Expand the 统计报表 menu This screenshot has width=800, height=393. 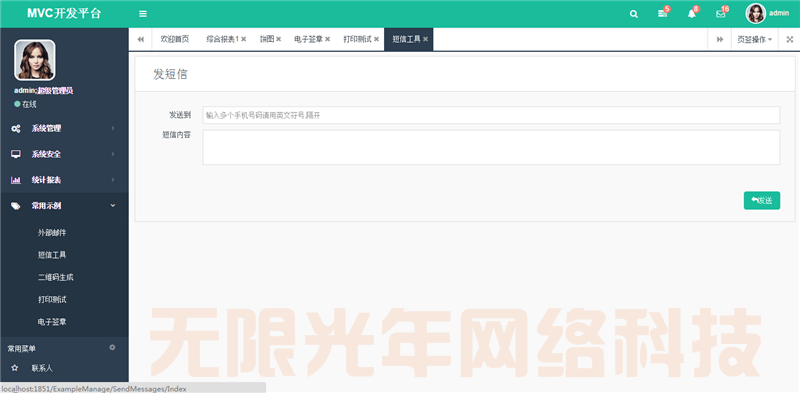tap(64, 180)
